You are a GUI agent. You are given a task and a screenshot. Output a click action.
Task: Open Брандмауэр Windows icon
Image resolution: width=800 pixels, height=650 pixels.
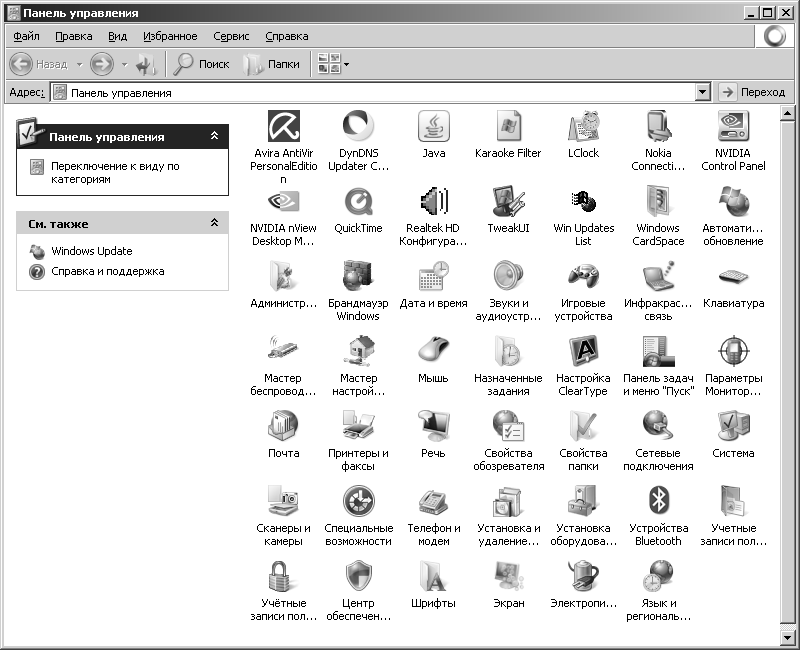(x=358, y=276)
